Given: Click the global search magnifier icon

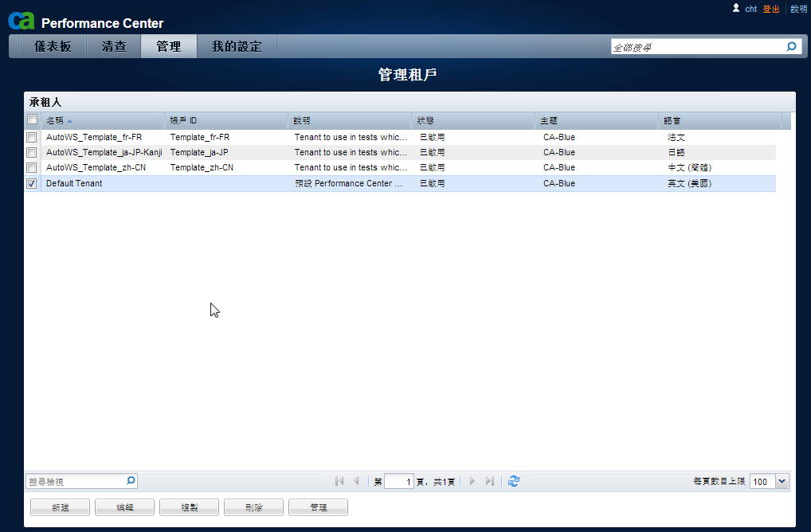Looking at the screenshot, I should (x=791, y=46).
